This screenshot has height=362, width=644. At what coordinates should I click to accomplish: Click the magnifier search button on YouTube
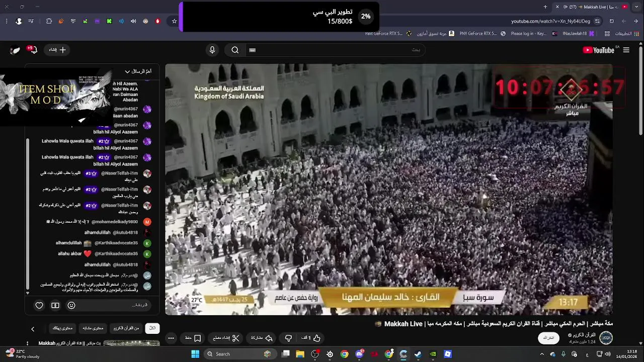[235, 50]
